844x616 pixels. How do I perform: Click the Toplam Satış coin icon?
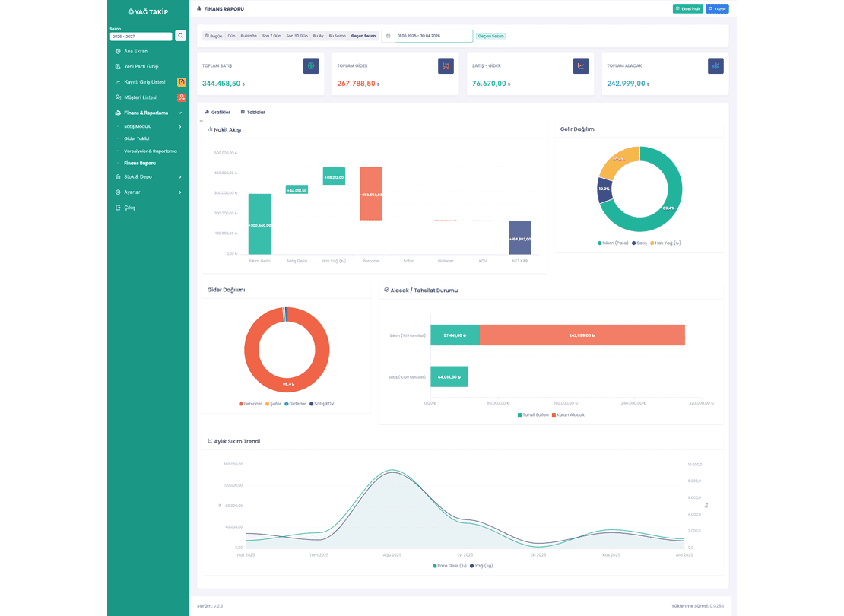click(311, 65)
